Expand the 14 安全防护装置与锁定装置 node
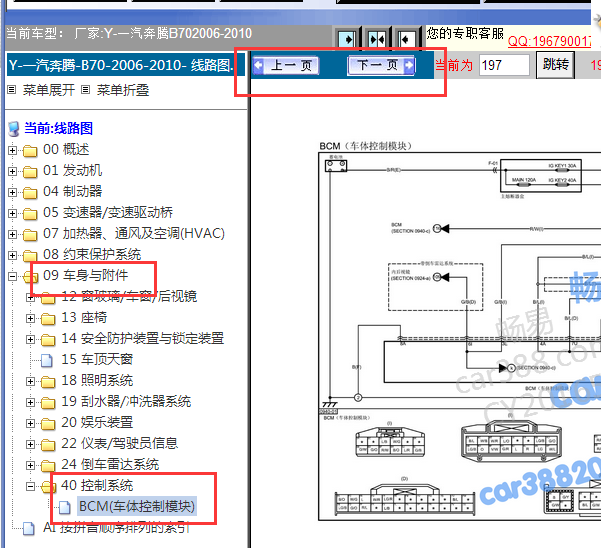This screenshot has width=601, height=548. pos(31,339)
